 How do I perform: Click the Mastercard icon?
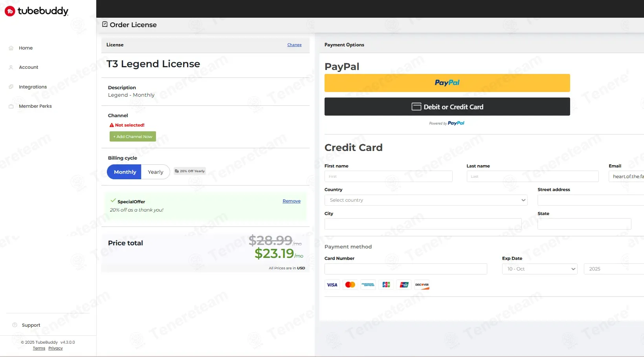350,285
